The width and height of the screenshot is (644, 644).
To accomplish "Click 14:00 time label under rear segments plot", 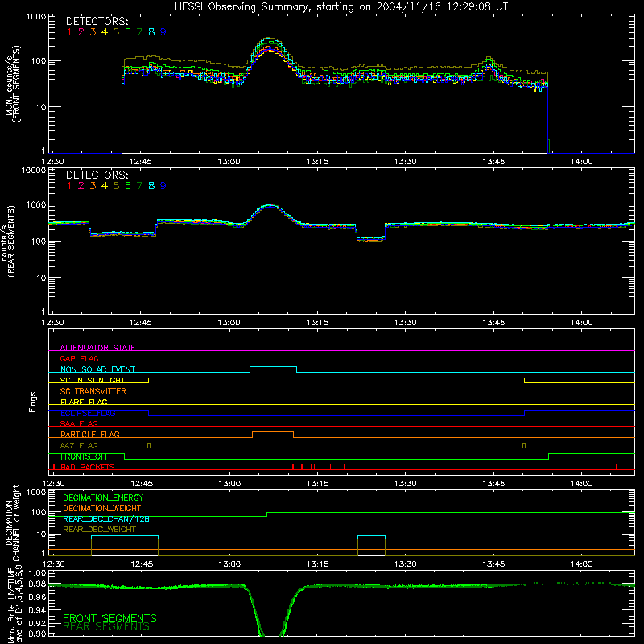I will [581, 323].
